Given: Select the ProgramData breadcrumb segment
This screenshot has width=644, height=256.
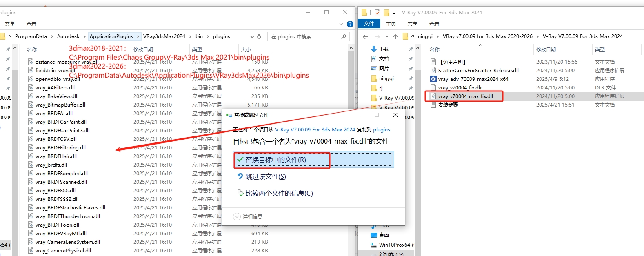Looking at the screenshot, I should pyautogui.click(x=31, y=36).
